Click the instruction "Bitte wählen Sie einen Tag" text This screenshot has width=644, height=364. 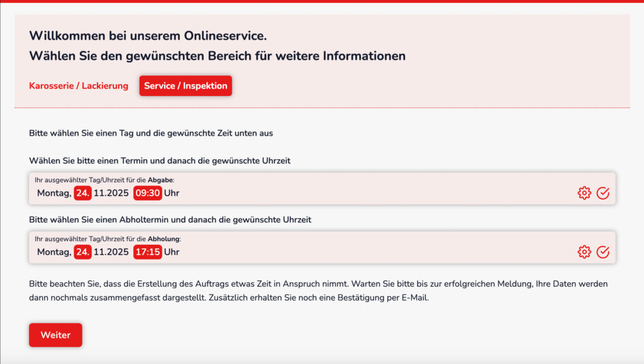150,133
